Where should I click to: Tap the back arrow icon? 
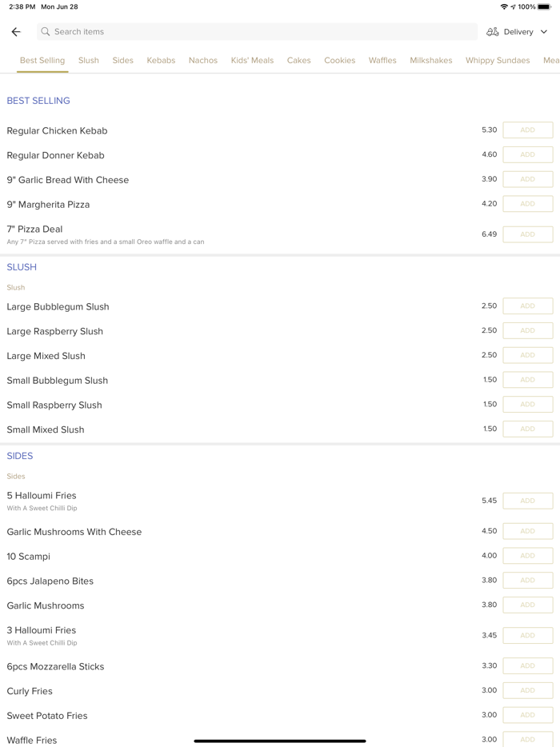point(16,32)
